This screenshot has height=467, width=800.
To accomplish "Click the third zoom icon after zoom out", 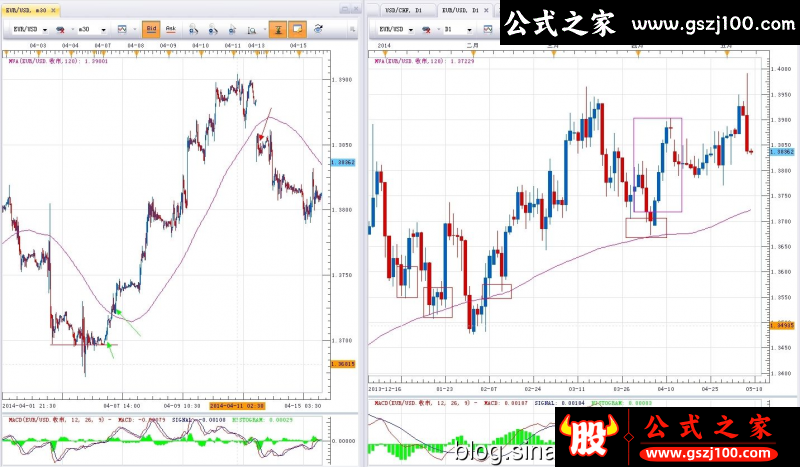I will 232,30.
